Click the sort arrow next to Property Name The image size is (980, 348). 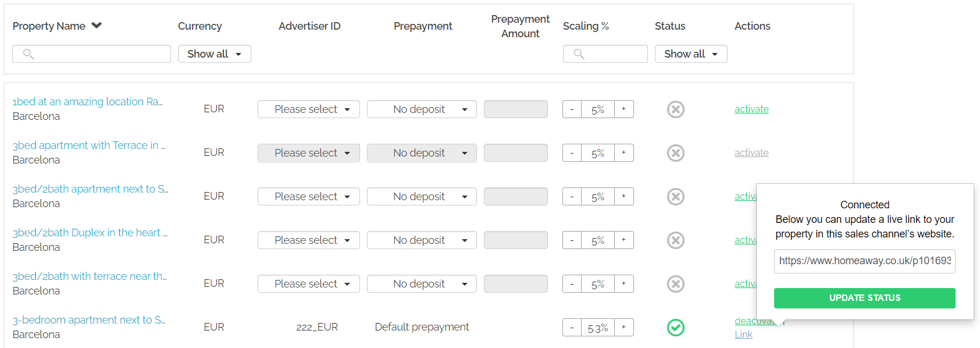click(97, 26)
